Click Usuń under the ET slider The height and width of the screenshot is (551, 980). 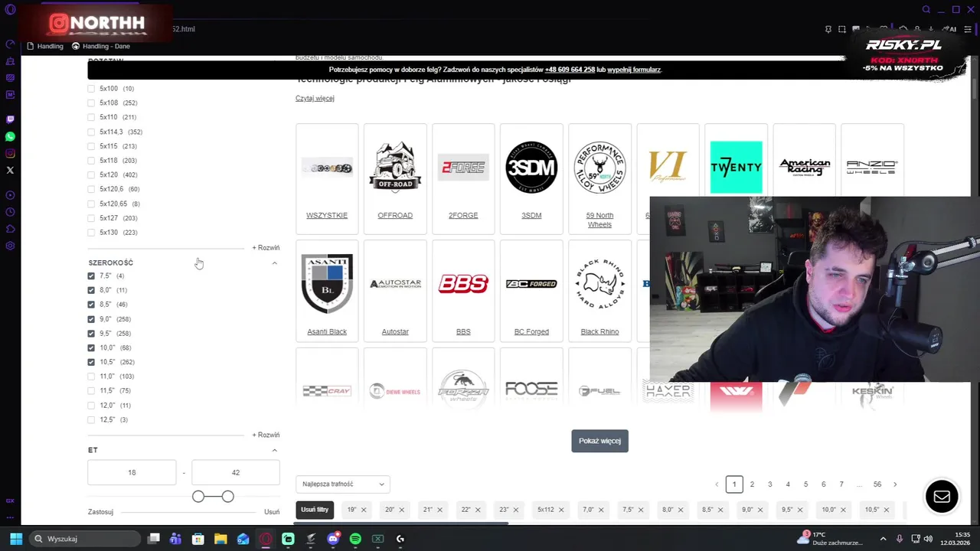point(272,512)
